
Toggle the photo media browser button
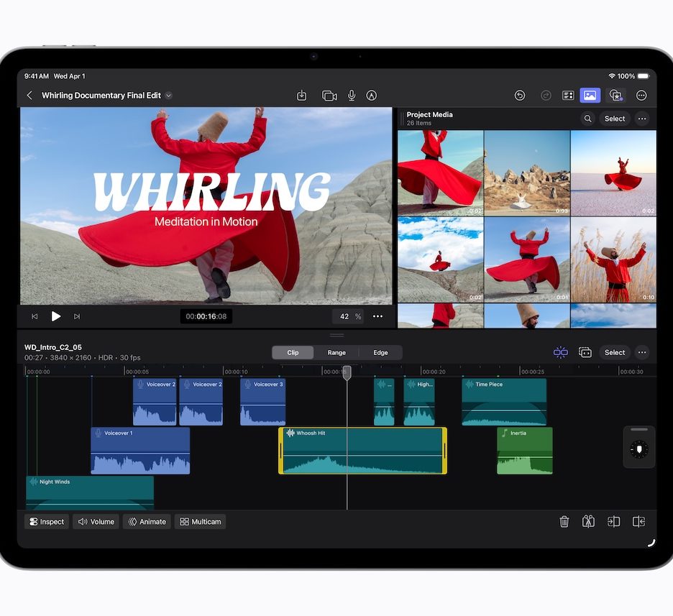point(590,96)
